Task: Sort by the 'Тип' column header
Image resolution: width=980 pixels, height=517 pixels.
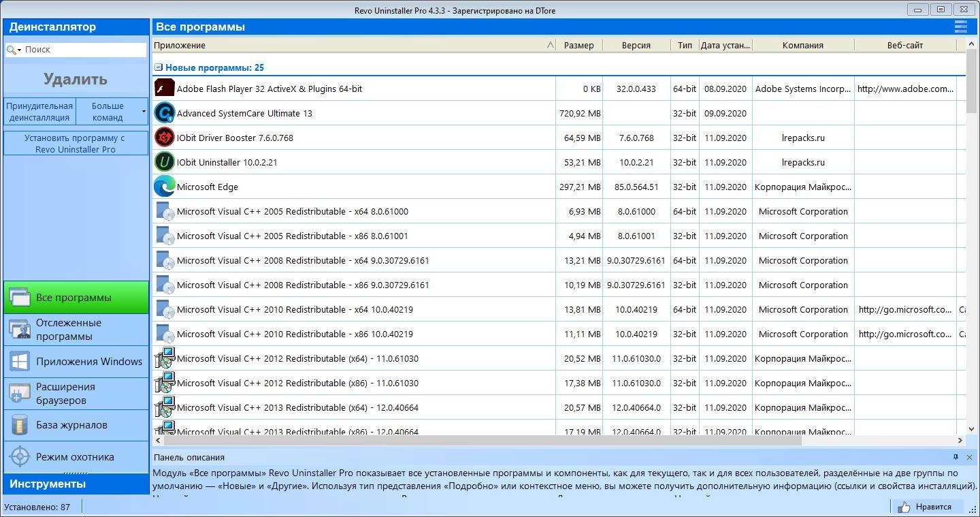Action: (685, 45)
